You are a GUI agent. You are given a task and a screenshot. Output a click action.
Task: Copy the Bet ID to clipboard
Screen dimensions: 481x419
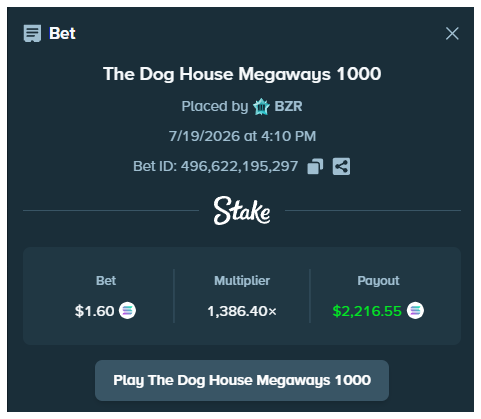[x=315, y=166]
